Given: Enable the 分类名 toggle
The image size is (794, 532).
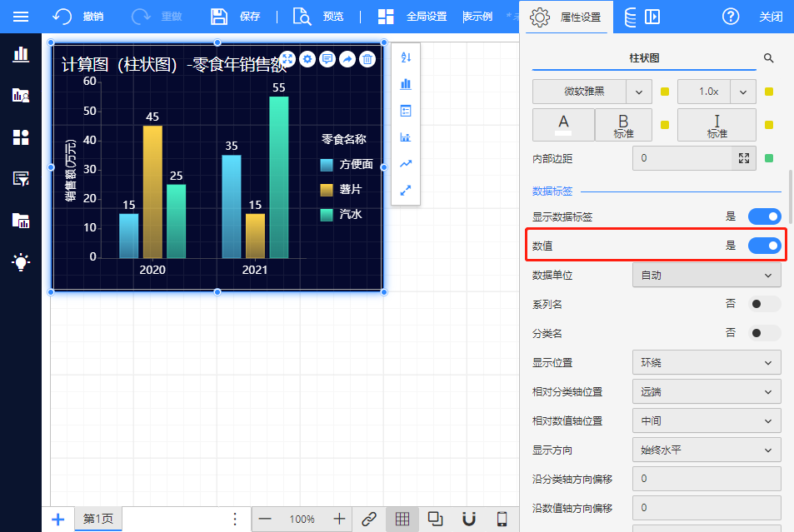Looking at the screenshot, I should pyautogui.click(x=764, y=333).
